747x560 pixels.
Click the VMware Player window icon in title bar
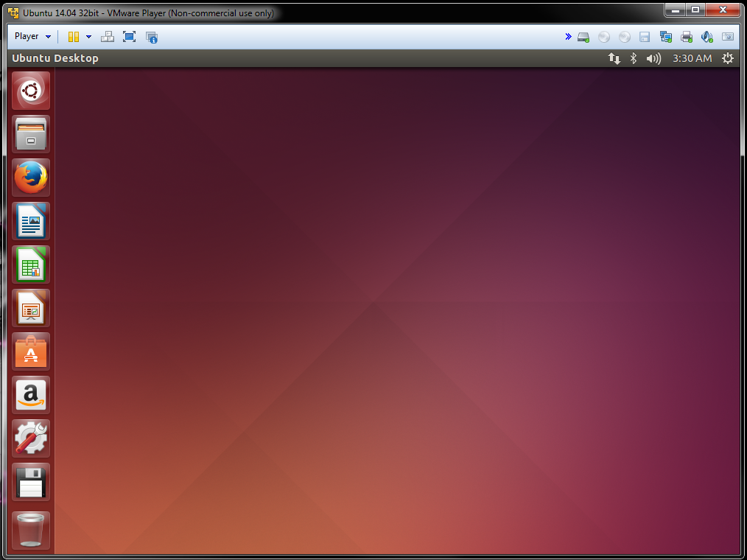(x=13, y=13)
